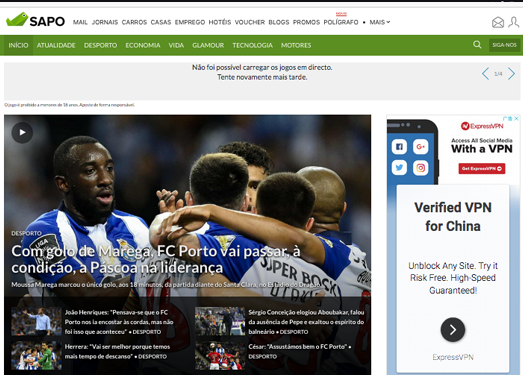
Task: Go to next live games slide
Action: tap(511, 74)
